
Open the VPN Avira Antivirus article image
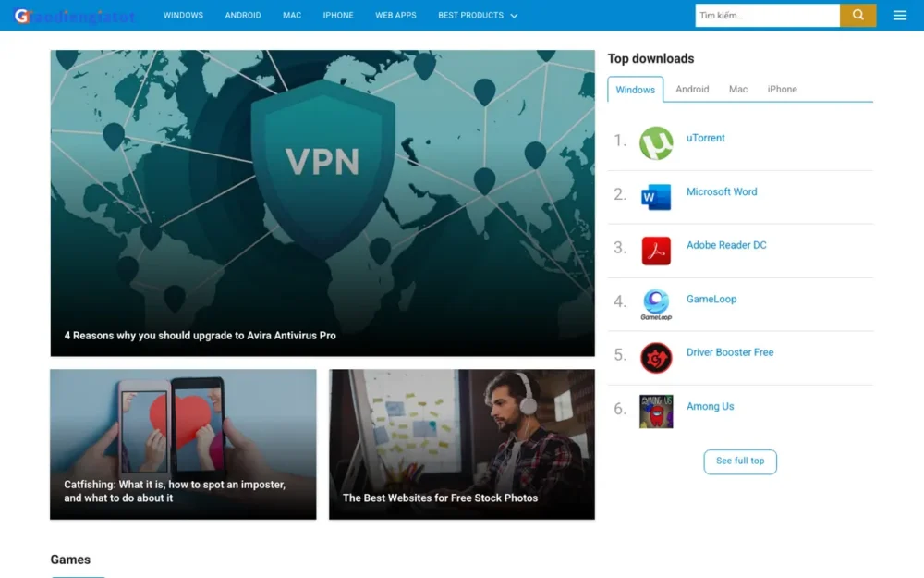pyautogui.click(x=322, y=203)
